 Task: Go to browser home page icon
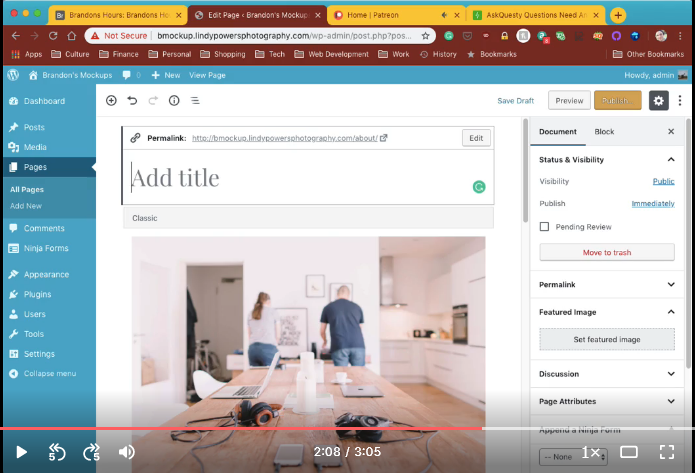pyautogui.click(x=71, y=35)
